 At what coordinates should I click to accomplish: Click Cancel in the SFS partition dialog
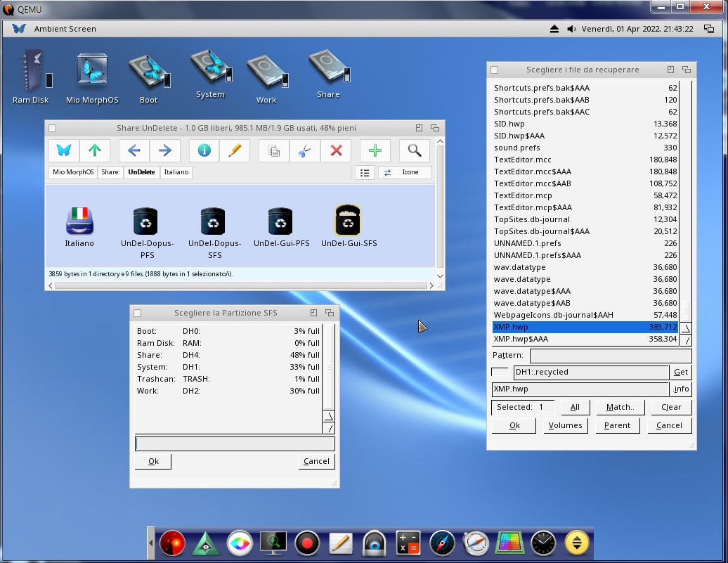tap(316, 461)
